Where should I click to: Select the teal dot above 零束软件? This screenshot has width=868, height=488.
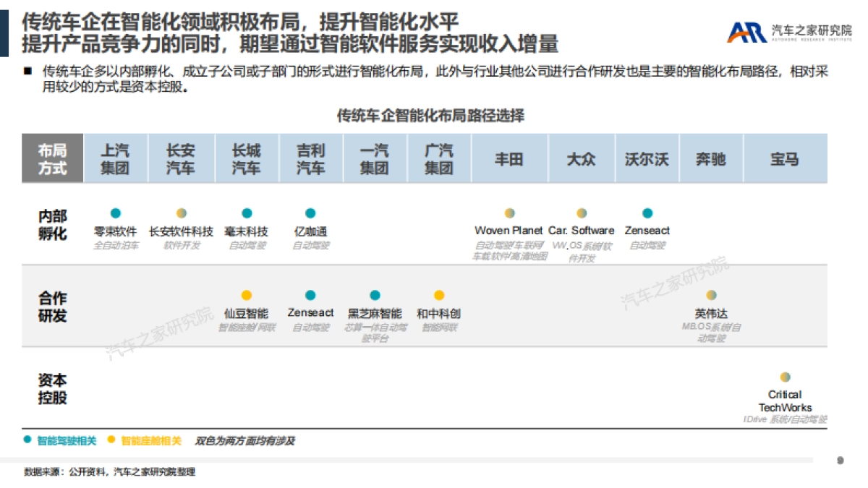pyautogui.click(x=116, y=213)
